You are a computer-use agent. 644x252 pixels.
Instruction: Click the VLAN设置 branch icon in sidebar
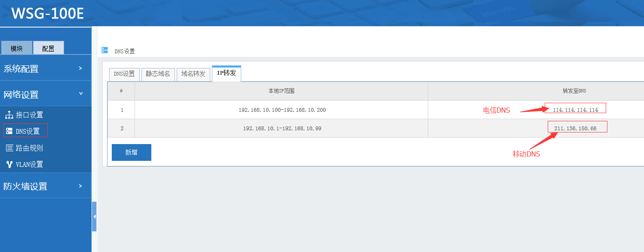click(9, 164)
